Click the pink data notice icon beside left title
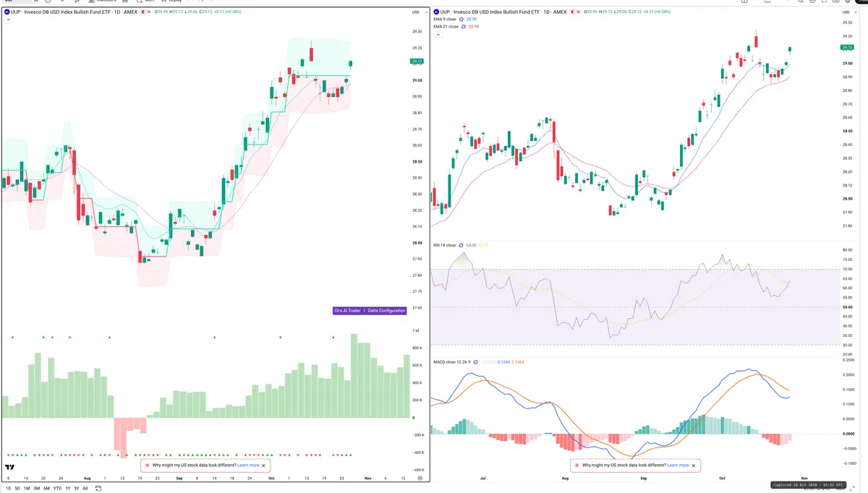Image resolution: width=868 pixels, height=493 pixels. (150, 12)
